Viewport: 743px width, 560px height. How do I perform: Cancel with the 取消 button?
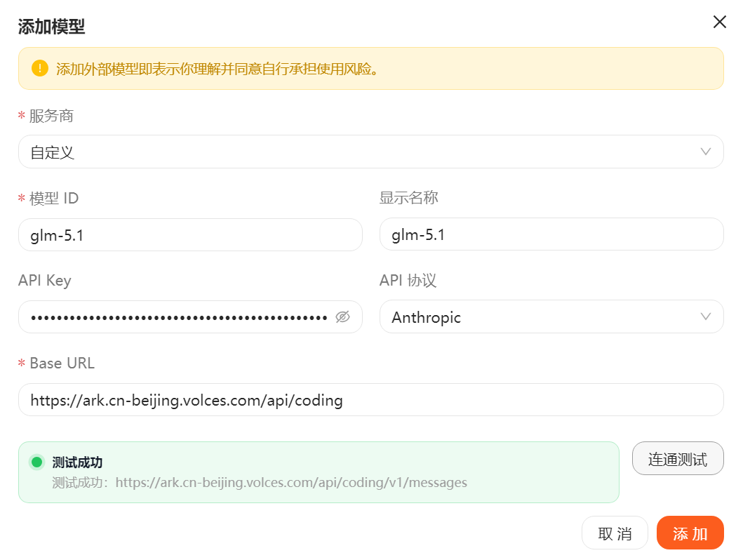615,533
